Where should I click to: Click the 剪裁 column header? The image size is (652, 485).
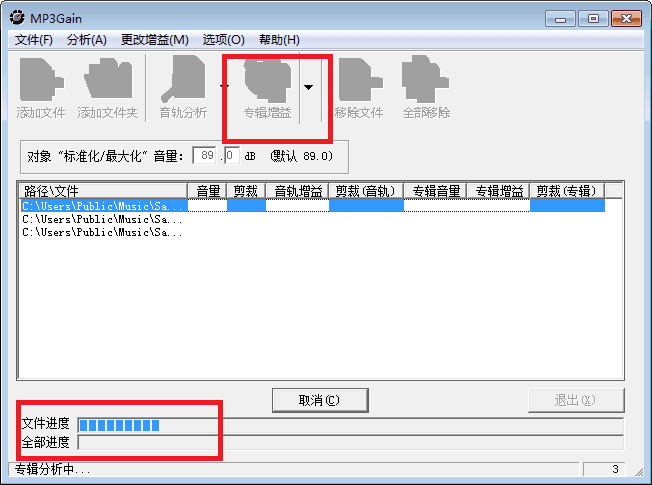click(246, 191)
